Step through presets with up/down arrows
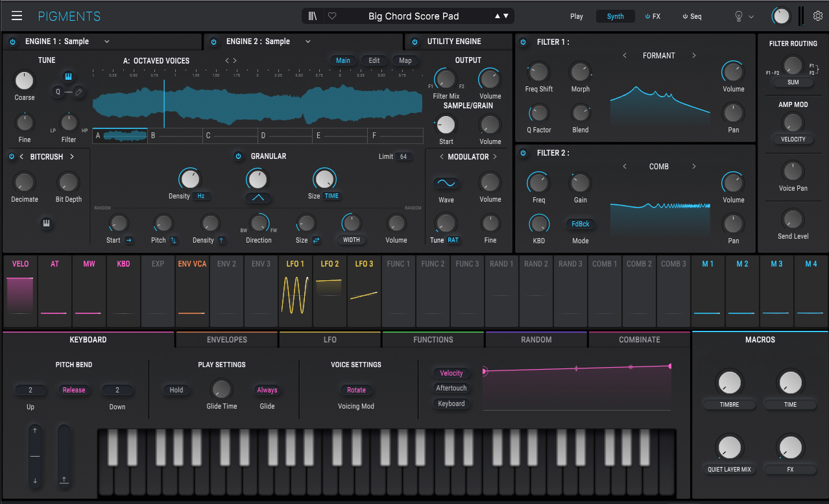829x504 pixels. (501, 16)
